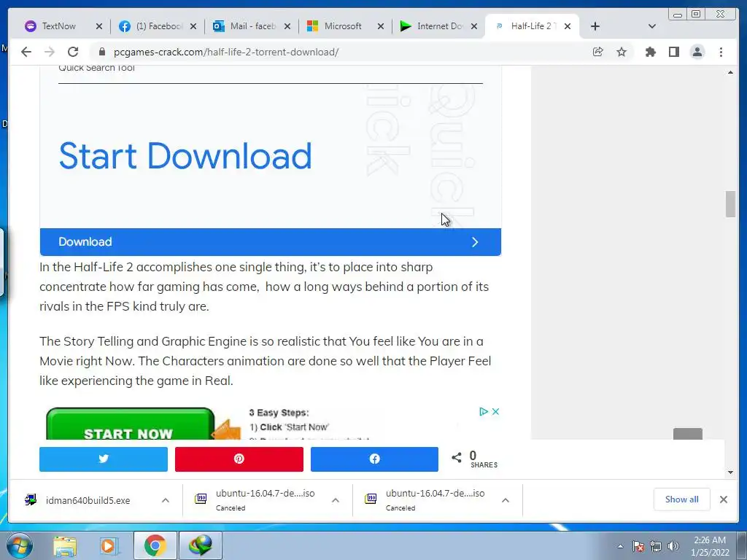Close the Microsoft tab
The width and height of the screenshot is (747, 560).
(x=381, y=26)
